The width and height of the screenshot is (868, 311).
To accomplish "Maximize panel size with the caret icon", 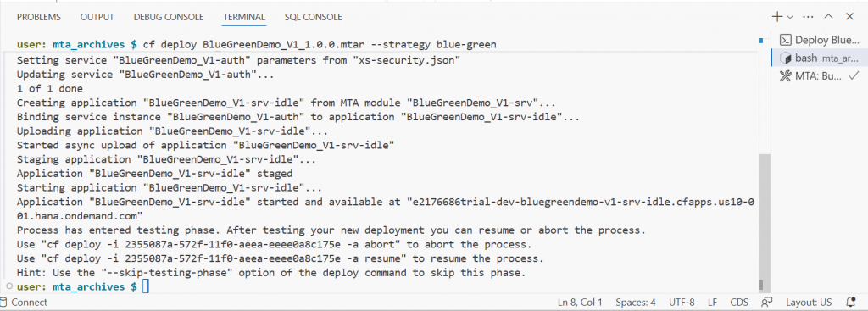I will (x=828, y=17).
